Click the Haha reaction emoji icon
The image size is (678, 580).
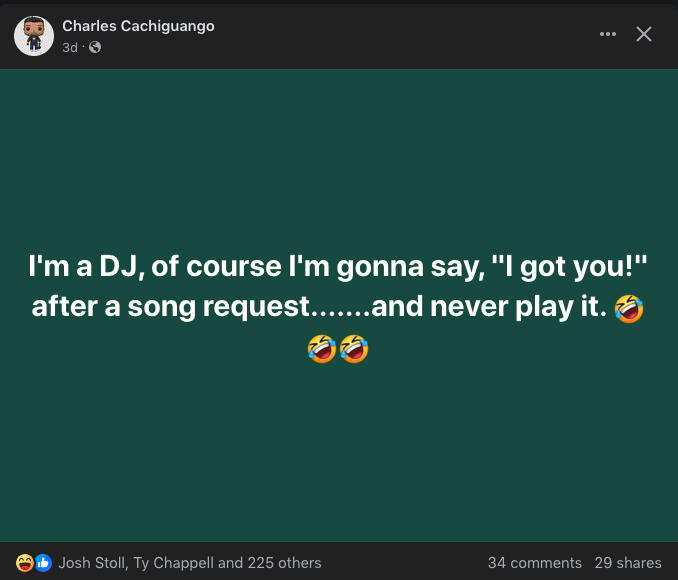[x=25, y=563]
